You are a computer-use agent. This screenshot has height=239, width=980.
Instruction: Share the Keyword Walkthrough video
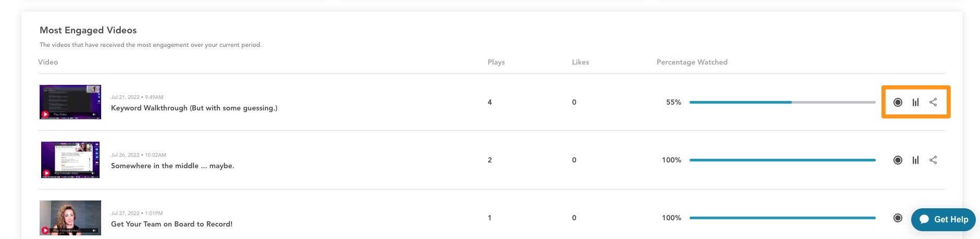coord(933,102)
